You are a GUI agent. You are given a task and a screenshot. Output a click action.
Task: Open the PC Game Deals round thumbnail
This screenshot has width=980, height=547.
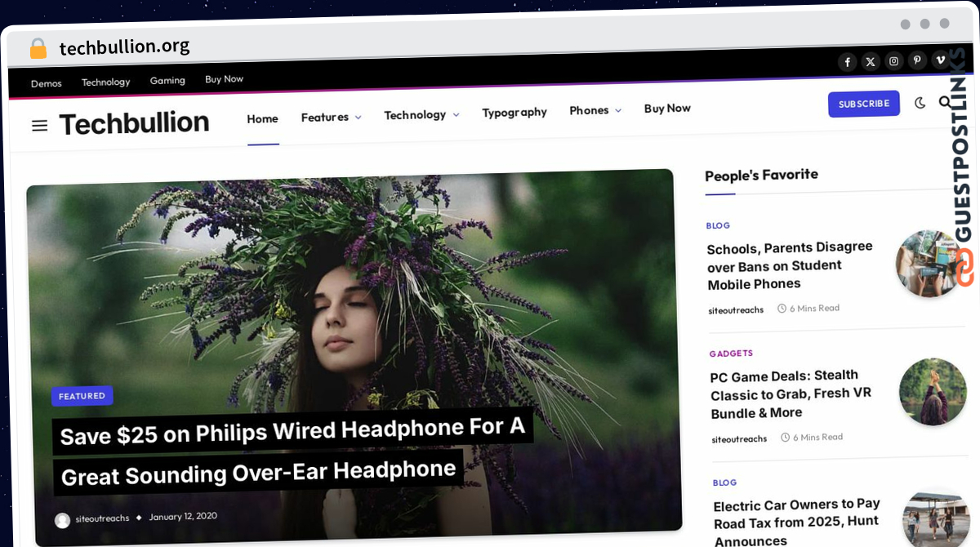(933, 392)
